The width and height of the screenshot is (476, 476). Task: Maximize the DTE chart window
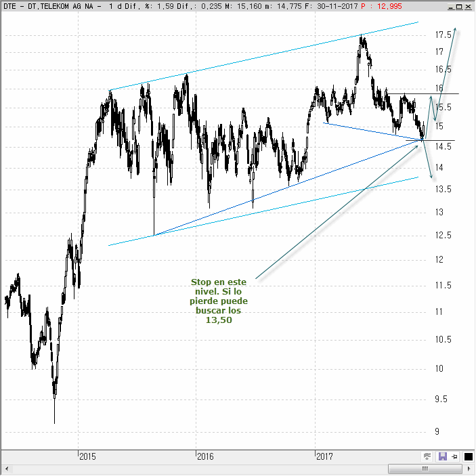pos(459,6)
